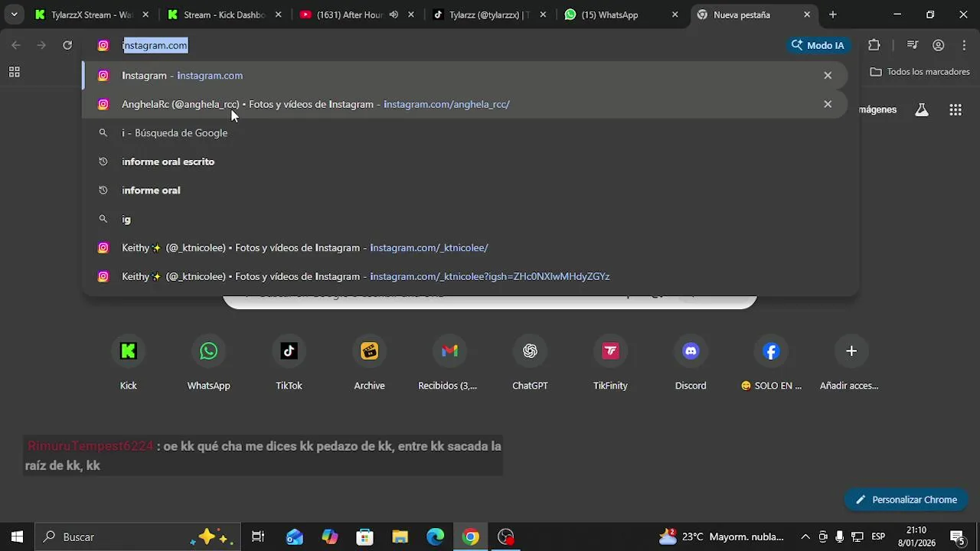Open Task View on the taskbar

pyautogui.click(x=258, y=537)
